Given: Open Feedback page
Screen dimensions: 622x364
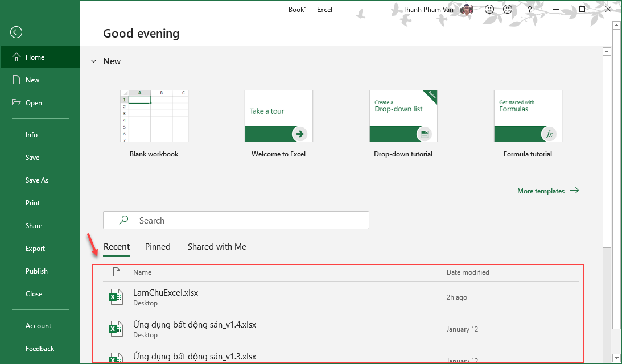Looking at the screenshot, I should 40,349.
